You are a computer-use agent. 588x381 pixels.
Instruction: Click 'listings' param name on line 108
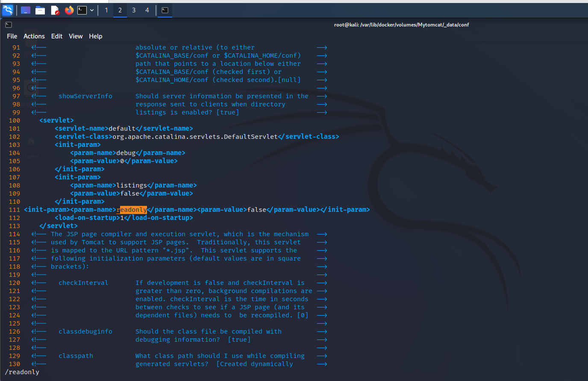tap(132, 185)
